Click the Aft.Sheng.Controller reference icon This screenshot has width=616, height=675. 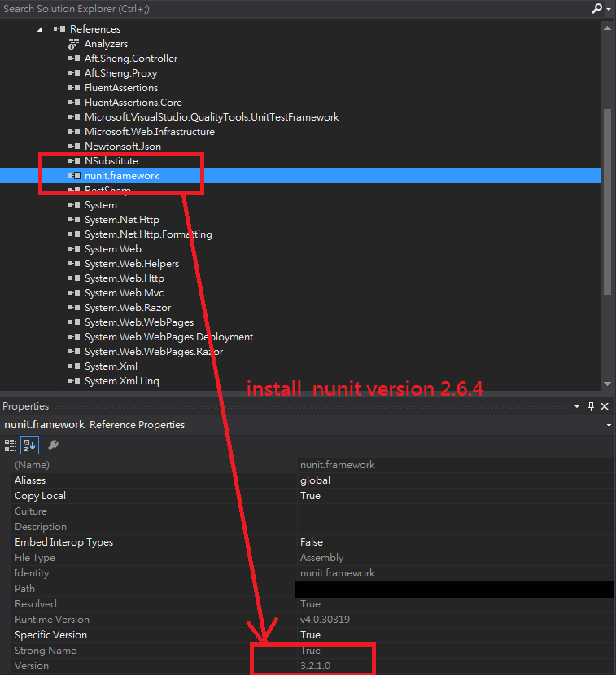click(74, 58)
